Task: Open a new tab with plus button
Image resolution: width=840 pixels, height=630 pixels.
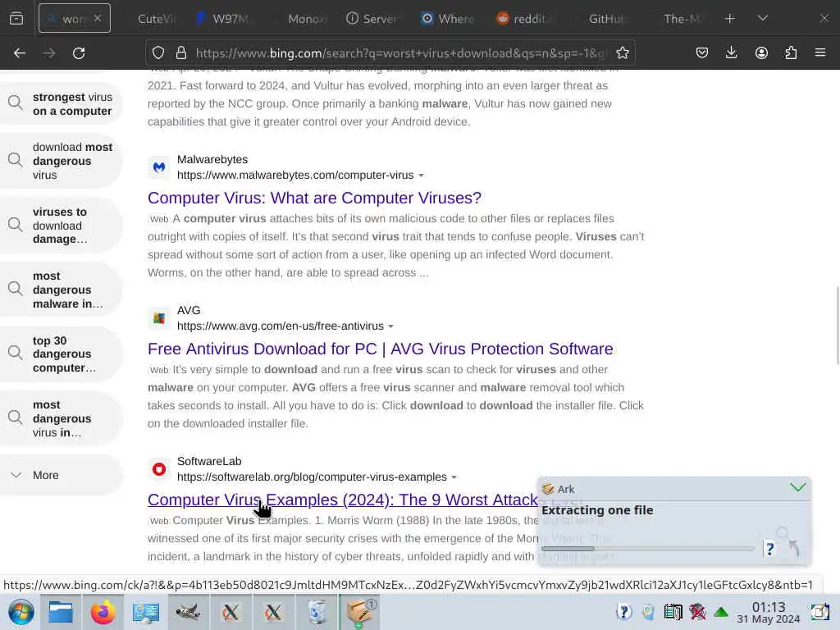Action: click(x=729, y=19)
